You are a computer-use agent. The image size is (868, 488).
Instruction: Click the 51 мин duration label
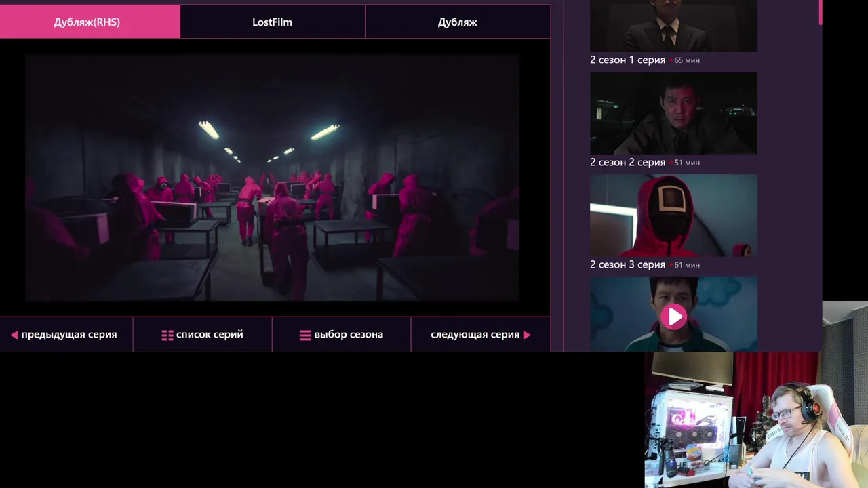click(687, 163)
